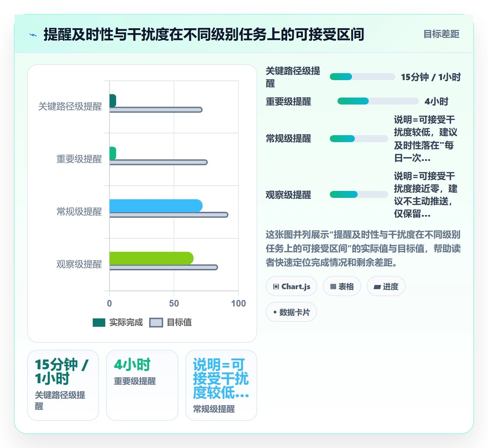Click the description paragraph starting 这张图并列展示
Image resolution: width=488 pixels, height=448 pixels.
pos(363,248)
